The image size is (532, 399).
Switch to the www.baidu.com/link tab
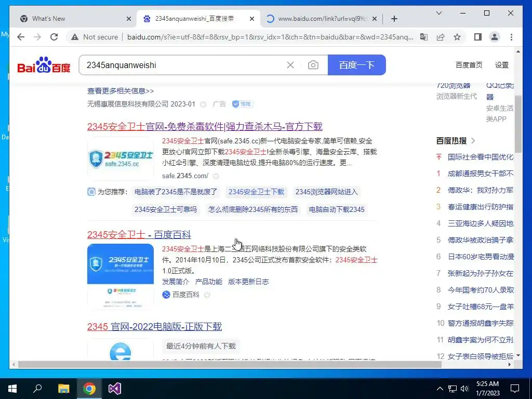pyautogui.click(x=321, y=19)
